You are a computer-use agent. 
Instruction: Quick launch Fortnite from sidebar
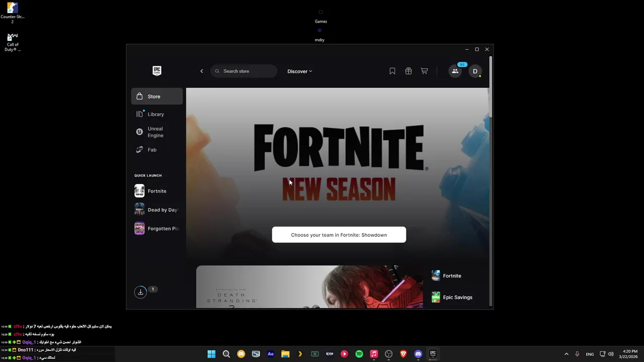pyautogui.click(x=157, y=191)
